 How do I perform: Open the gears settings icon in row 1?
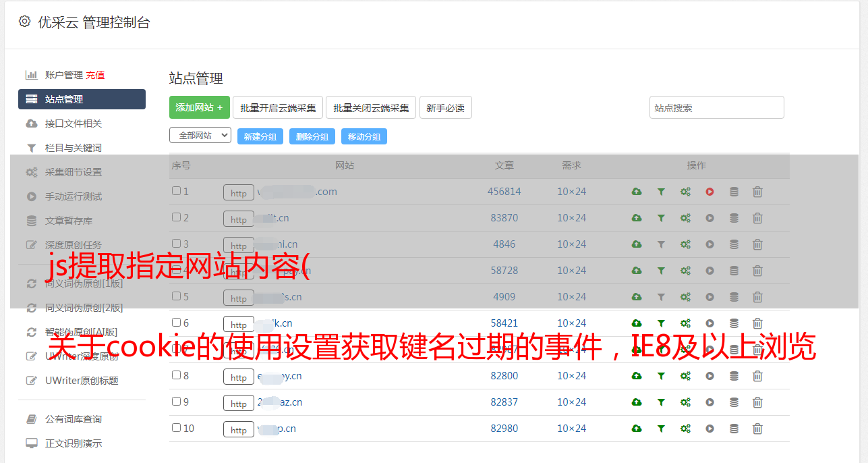[x=685, y=192]
